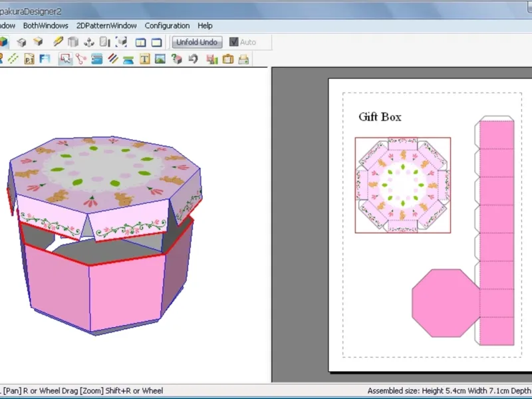Click the front pink face of 3D box
532x399 pixels.
tap(127, 292)
